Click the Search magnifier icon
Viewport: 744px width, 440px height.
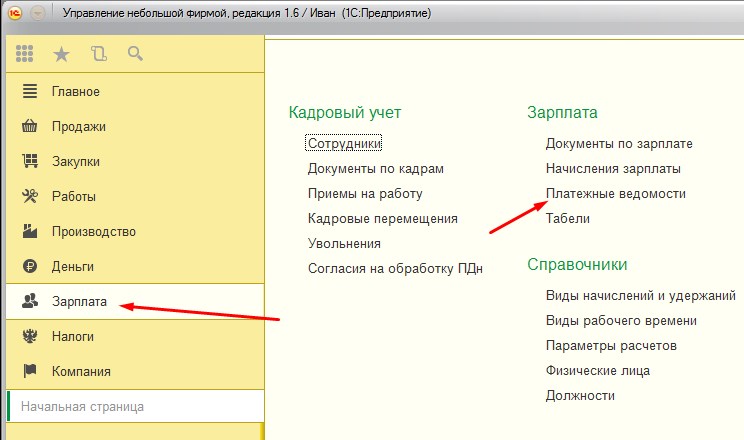(135, 53)
